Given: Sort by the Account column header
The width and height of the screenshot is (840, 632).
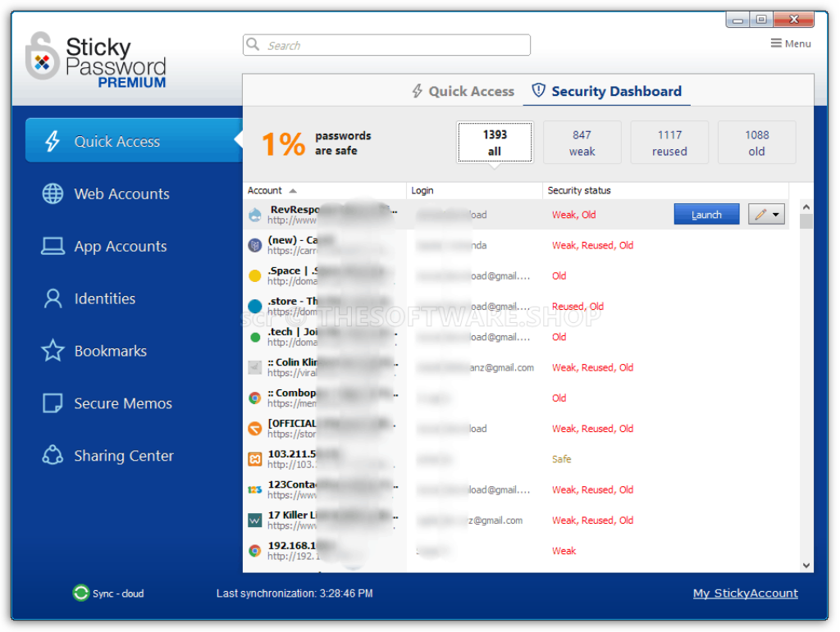Looking at the screenshot, I should (325, 190).
